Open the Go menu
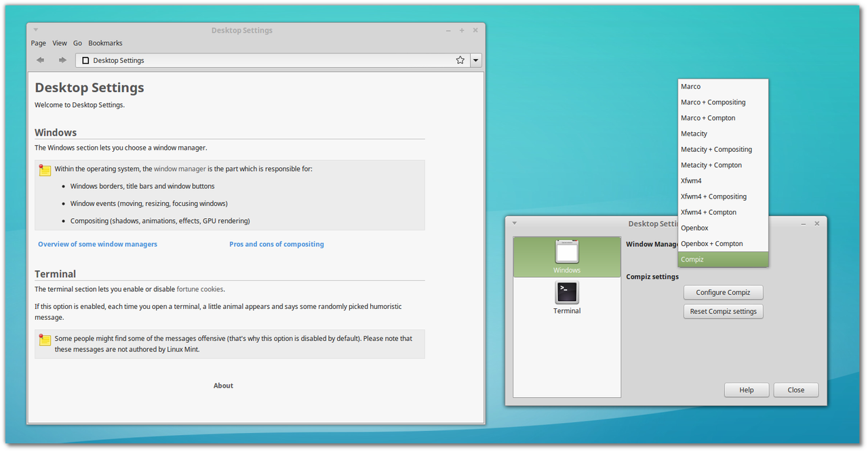 pos(77,43)
